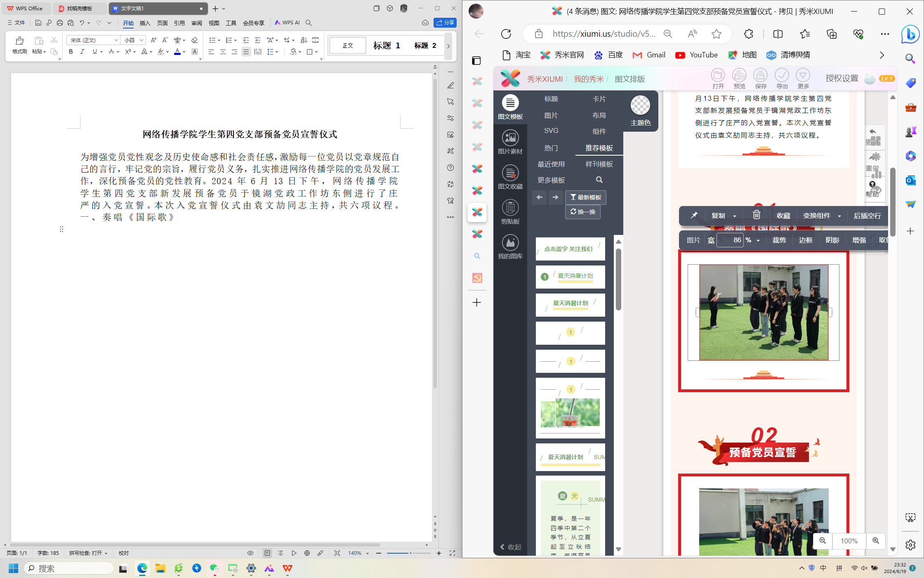This screenshot has width=924, height=578.
Task: Click the zoom in plus in WPS status bar
Action: (x=438, y=553)
